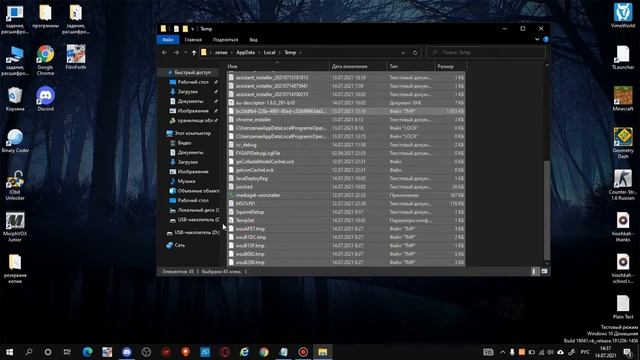The height and width of the screenshot is (360, 640).
Task: Open the notification center icon
Action: pyautogui.click(x=628, y=352)
